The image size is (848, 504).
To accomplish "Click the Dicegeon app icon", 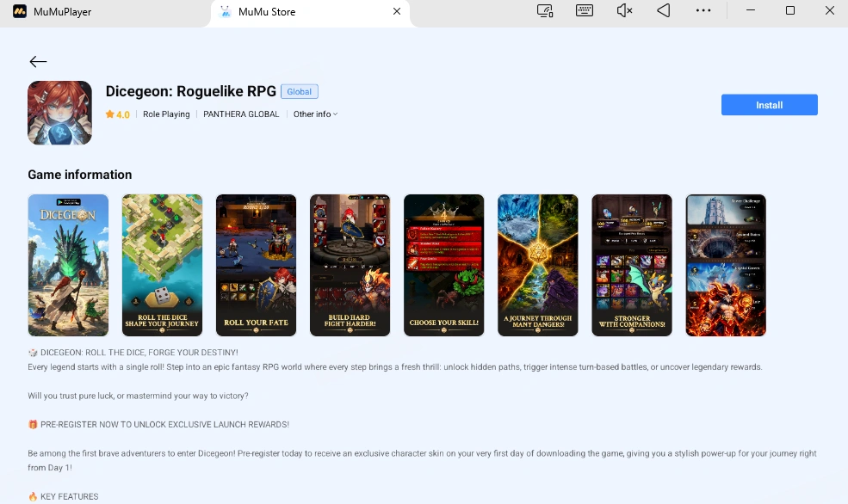I will (x=60, y=113).
